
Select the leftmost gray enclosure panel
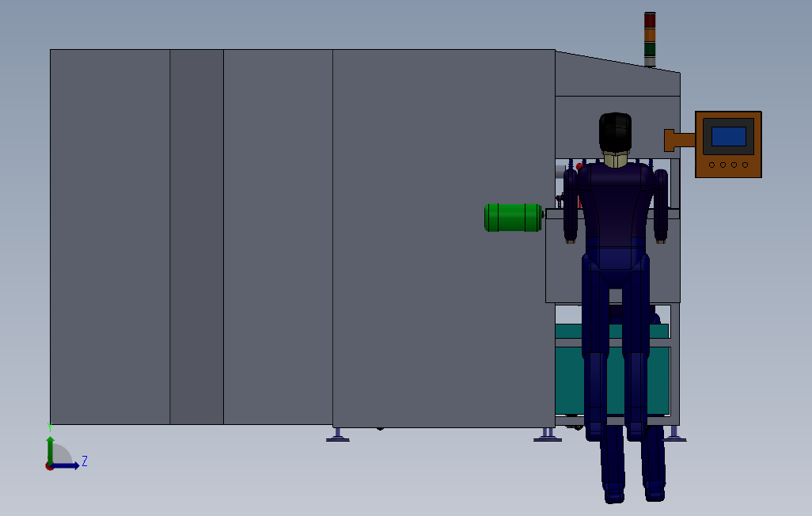tap(110, 237)
